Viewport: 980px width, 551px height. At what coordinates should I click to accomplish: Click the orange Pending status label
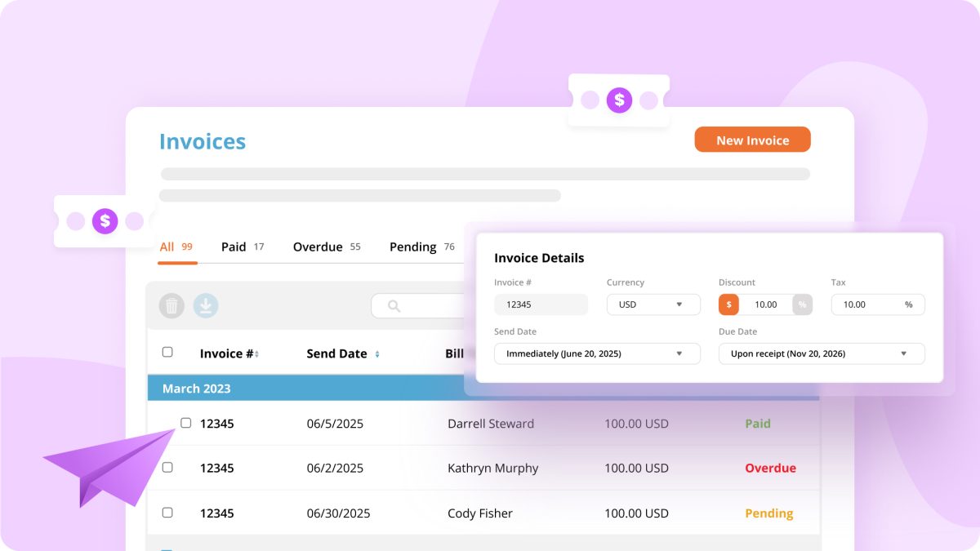click(769, 513)
